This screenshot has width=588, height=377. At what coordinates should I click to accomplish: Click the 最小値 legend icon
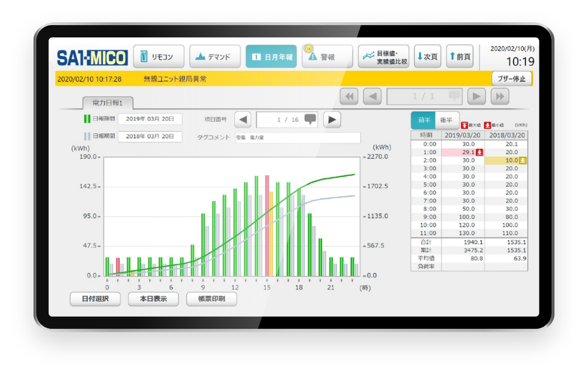[487, 125]
